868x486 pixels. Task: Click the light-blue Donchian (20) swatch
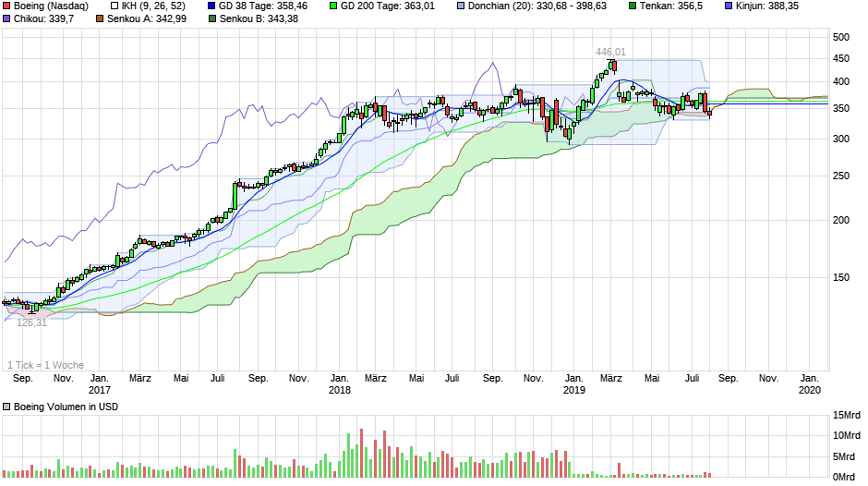tap(461, 6)
